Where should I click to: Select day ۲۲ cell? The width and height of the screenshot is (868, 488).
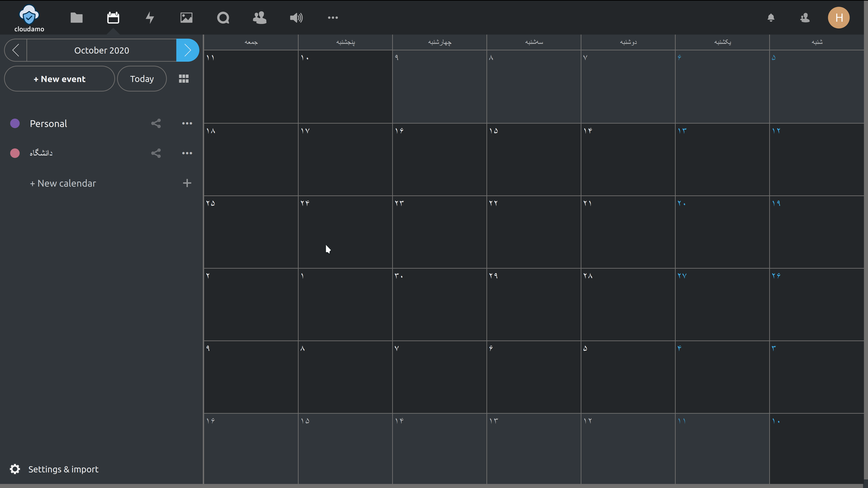534,232
